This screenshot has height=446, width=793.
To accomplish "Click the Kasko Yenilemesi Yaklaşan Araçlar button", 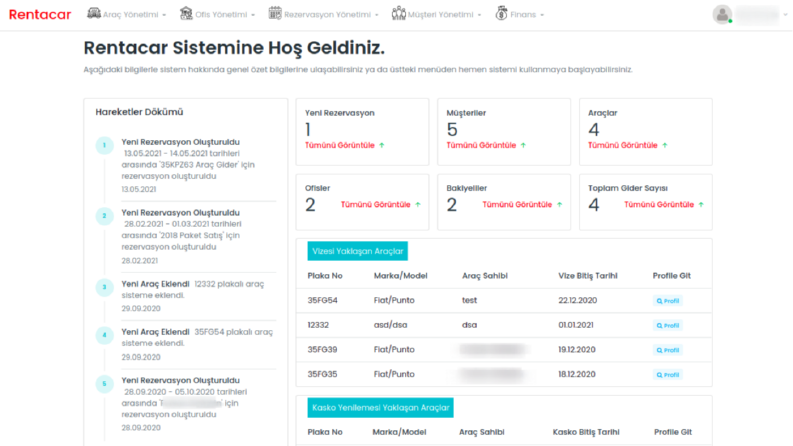I will 380,408.
